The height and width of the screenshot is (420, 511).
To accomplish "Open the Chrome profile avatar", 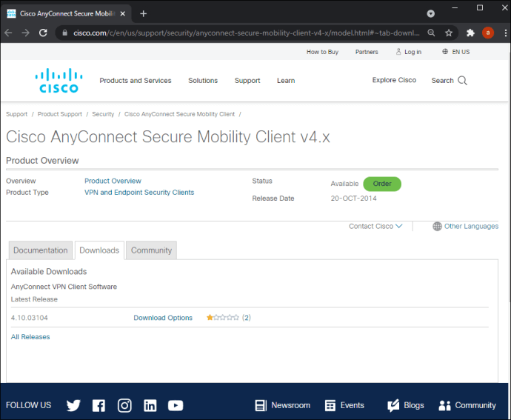I will tap(487, 33).
